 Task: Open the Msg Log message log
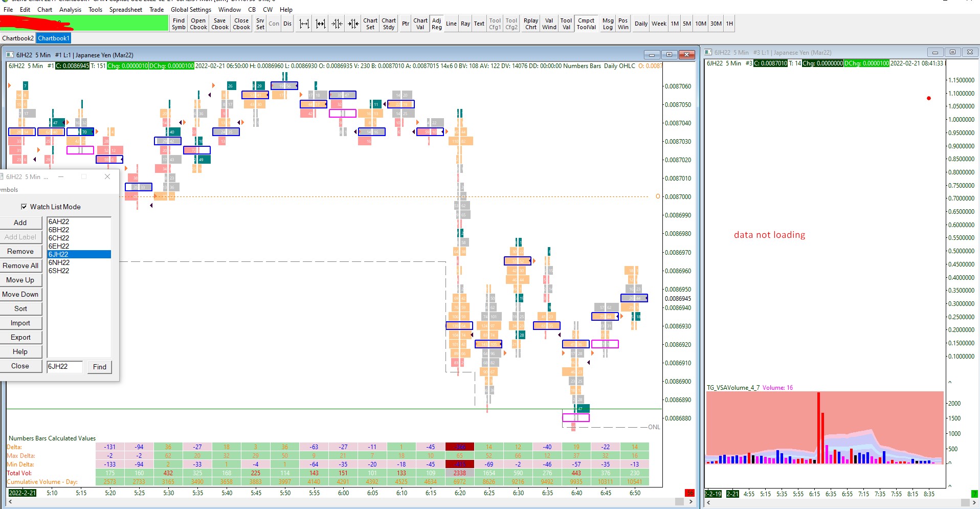[x=608, y=24]
